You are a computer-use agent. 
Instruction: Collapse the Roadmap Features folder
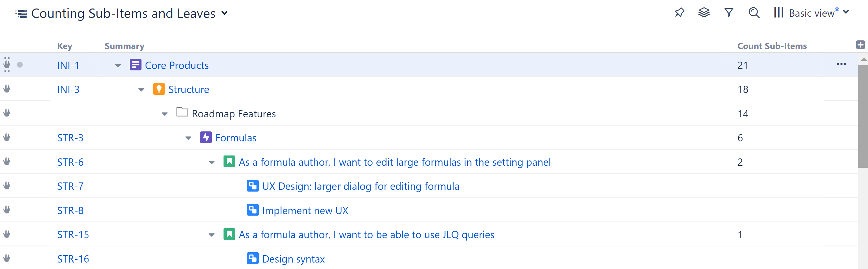[164, 114]
